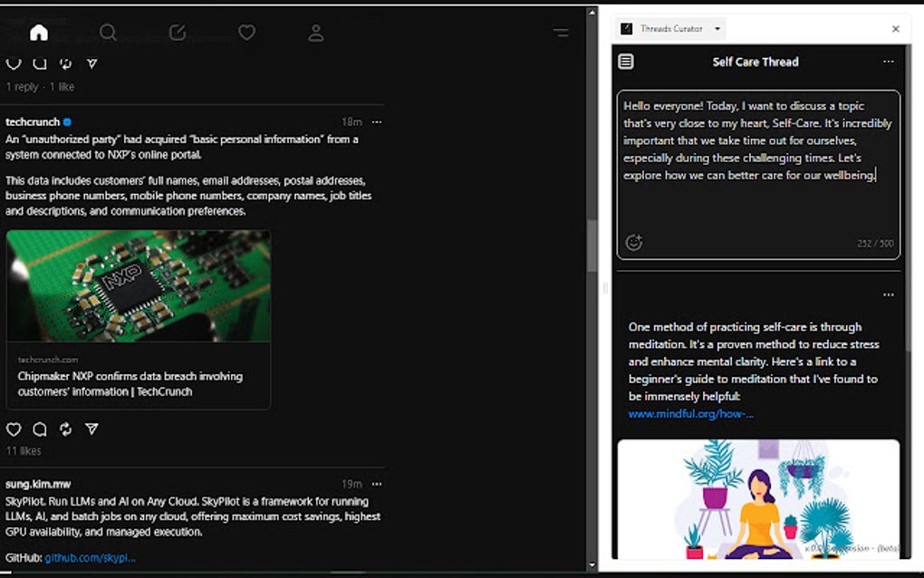
Task: Click the thread list icon beside Self Care Thread
Action: point(625,61)
